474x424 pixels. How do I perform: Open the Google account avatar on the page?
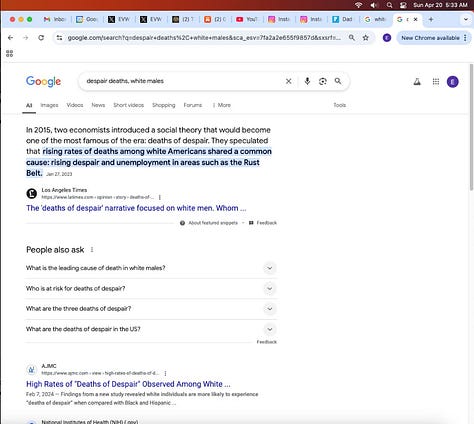pyautogui.click(x=452, y=81)
